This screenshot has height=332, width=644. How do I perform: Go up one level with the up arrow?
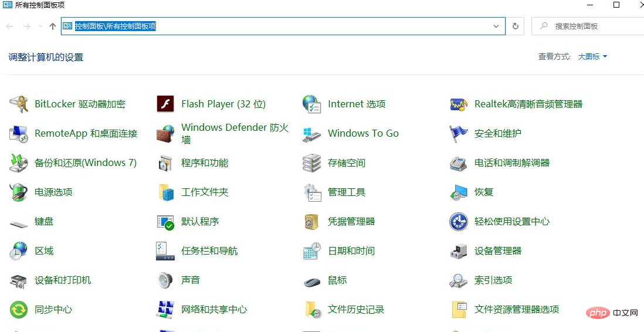[x=52, y=26]
